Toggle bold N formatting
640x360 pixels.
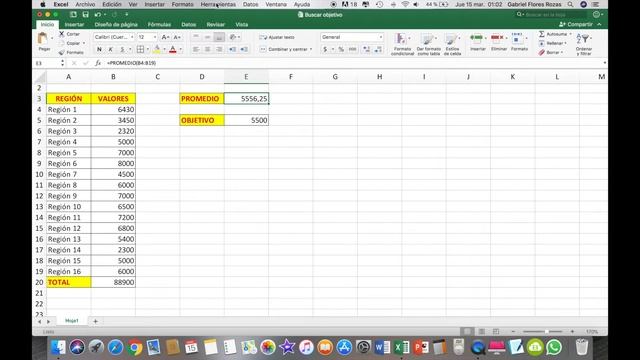(99, 49)
